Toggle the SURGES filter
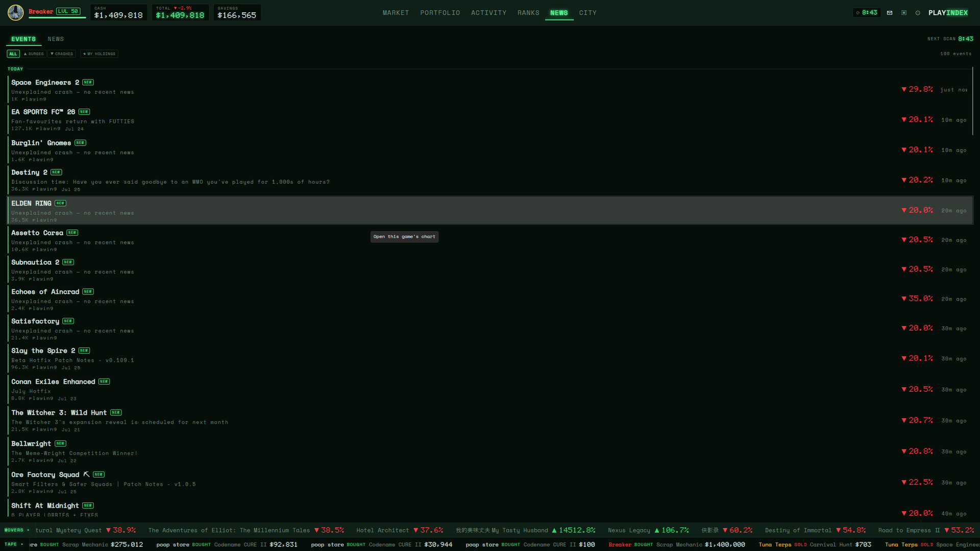Screen dimensions: 980x551 click(x=34, y=54)
